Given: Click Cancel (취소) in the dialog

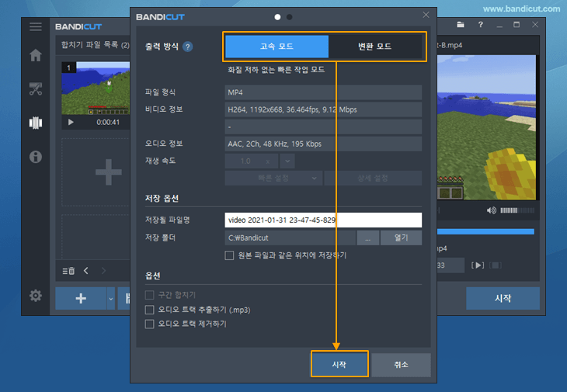Looking at the screenshot, I should click(x=401, y=364).
